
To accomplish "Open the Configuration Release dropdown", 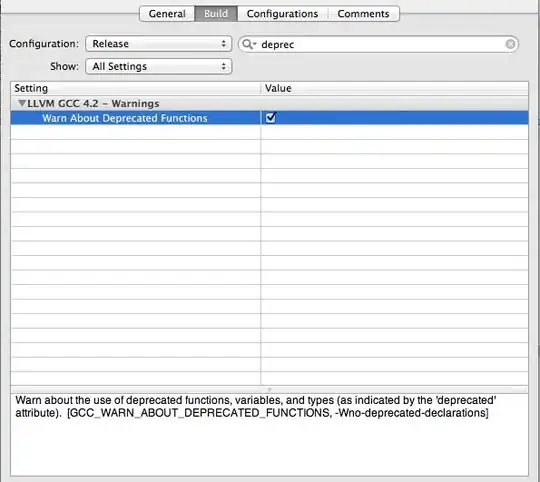I will 158,44.
